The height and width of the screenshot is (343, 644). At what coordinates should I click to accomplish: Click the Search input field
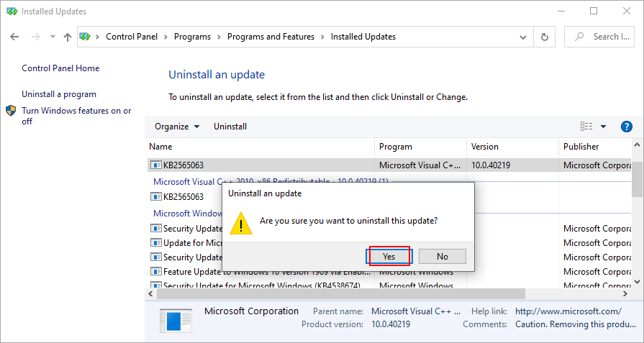[x=604, y=37]
